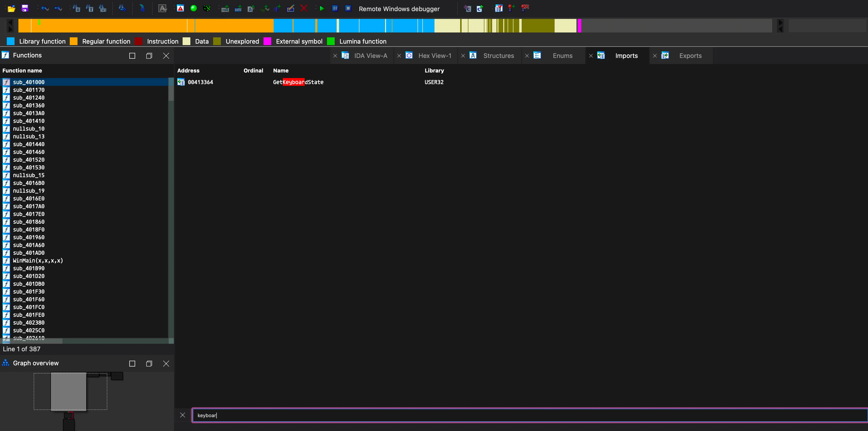This screenshot has width=868, height=431.
Task: Click the C source with purple arrow icon
Action: (x=467, y=8)
